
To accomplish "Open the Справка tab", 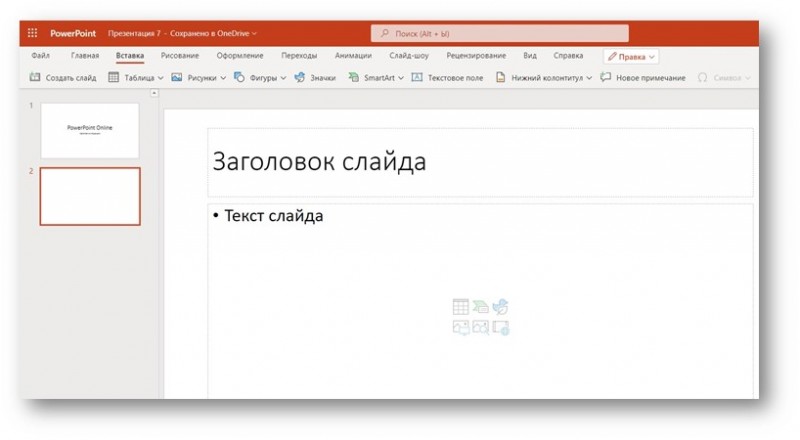I will [x=568, y=55].
